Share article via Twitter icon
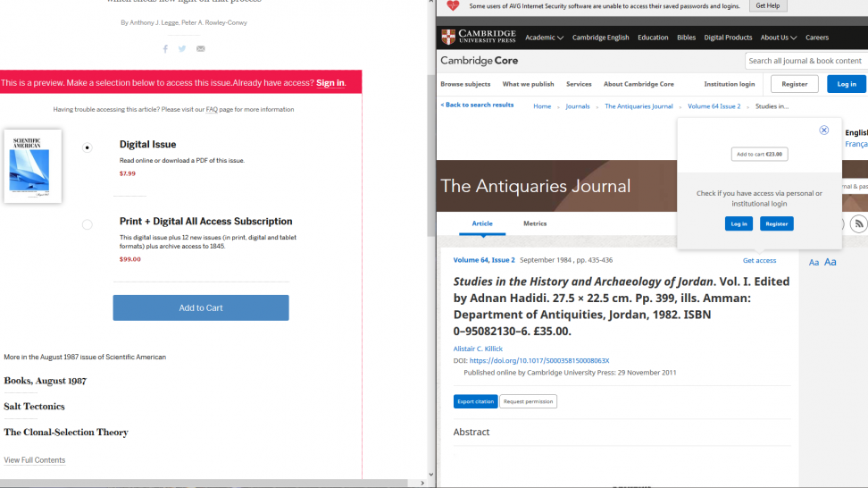868x488 pixels. pyautogui.click(x=182, y=49)
